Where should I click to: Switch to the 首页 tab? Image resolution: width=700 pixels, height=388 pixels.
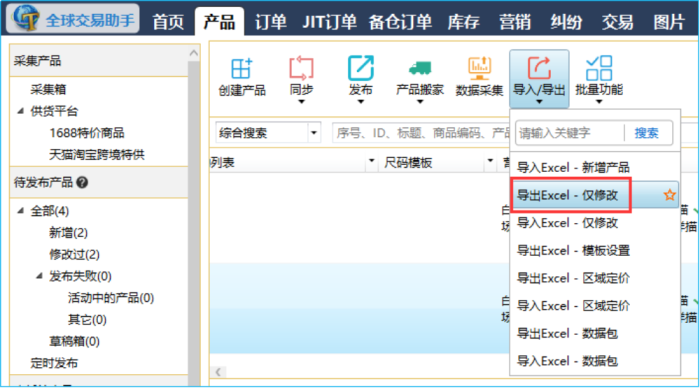[168, 21]
